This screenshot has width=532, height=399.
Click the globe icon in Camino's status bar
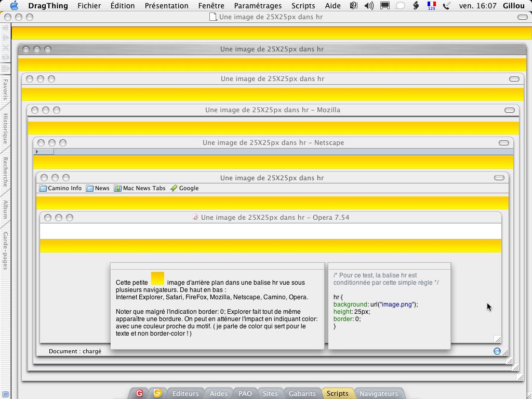point(497,351)
